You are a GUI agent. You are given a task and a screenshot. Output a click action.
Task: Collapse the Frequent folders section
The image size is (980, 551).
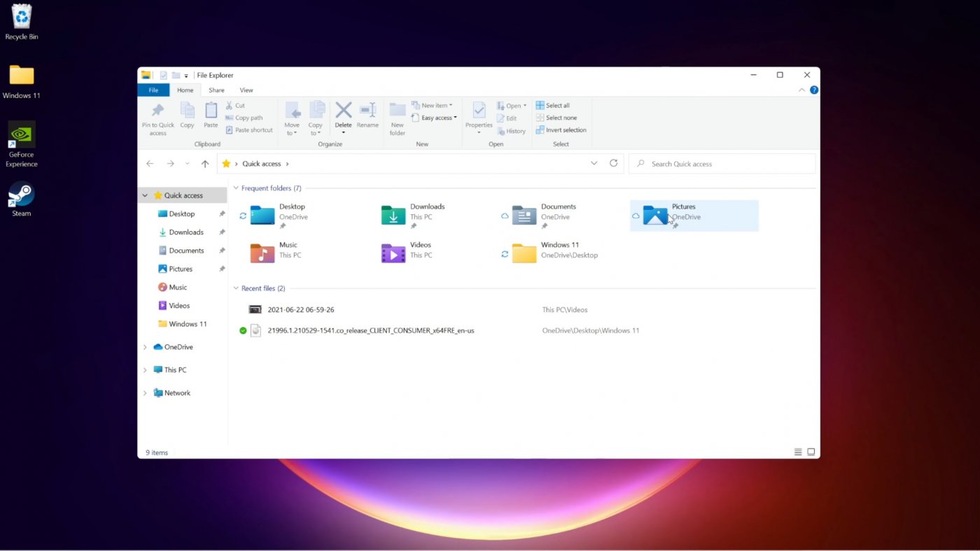pyautogui.click(x=236, y=188)
